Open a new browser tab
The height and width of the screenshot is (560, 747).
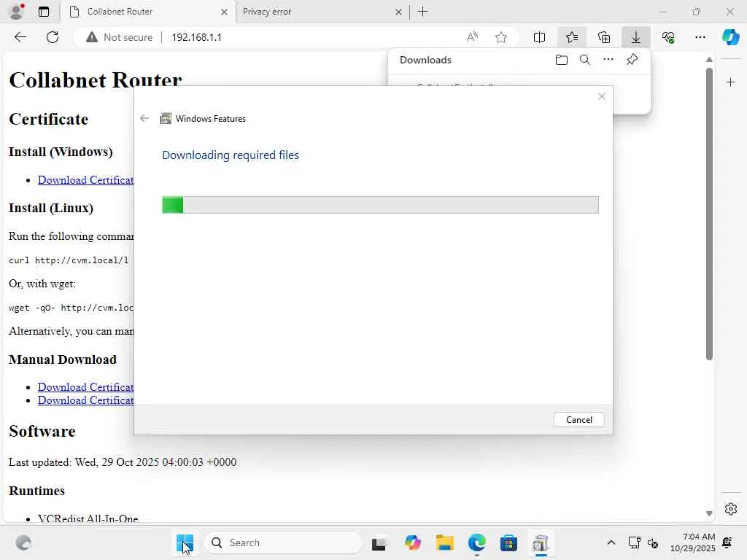coord(422,12)
